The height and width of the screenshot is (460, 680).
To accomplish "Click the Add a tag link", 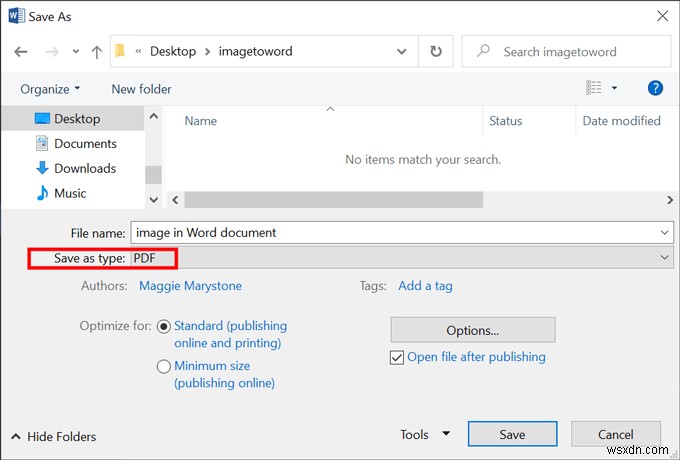I will [425, 286].
